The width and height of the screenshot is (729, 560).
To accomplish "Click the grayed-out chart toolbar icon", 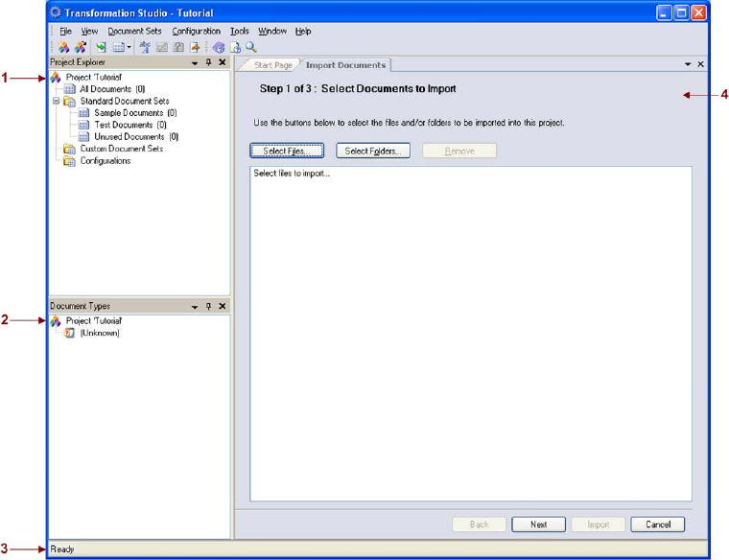I will [x=162, y=47].
